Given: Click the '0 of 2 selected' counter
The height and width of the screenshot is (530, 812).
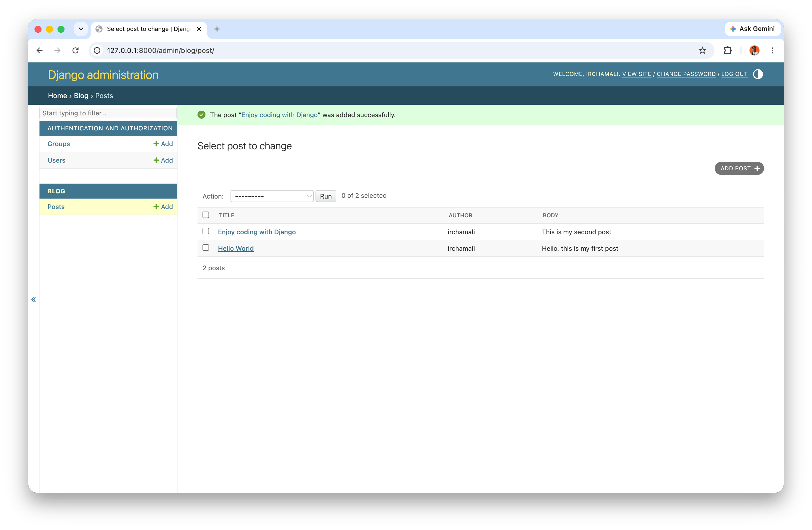Looking at the screenshot, I should (364, 195).
